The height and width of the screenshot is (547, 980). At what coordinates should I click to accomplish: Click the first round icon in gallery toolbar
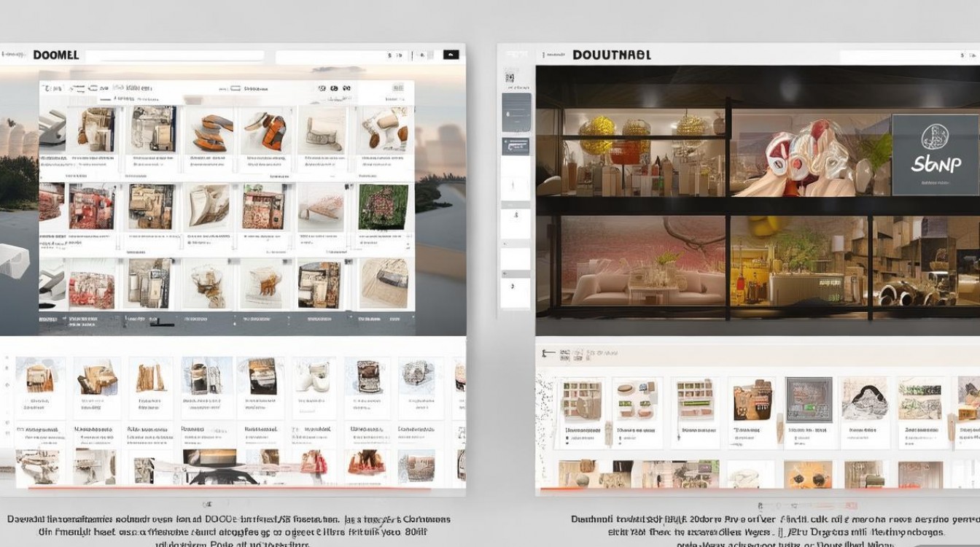pos(322,88)
